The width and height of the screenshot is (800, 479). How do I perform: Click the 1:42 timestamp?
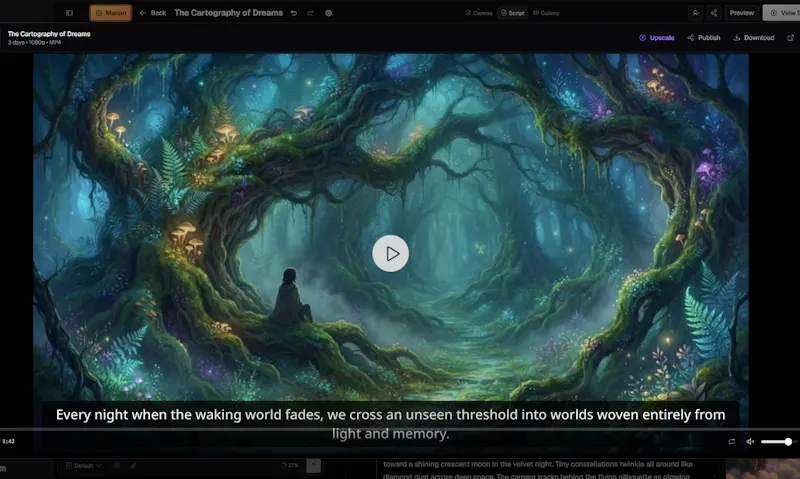[x=8, y=441]
